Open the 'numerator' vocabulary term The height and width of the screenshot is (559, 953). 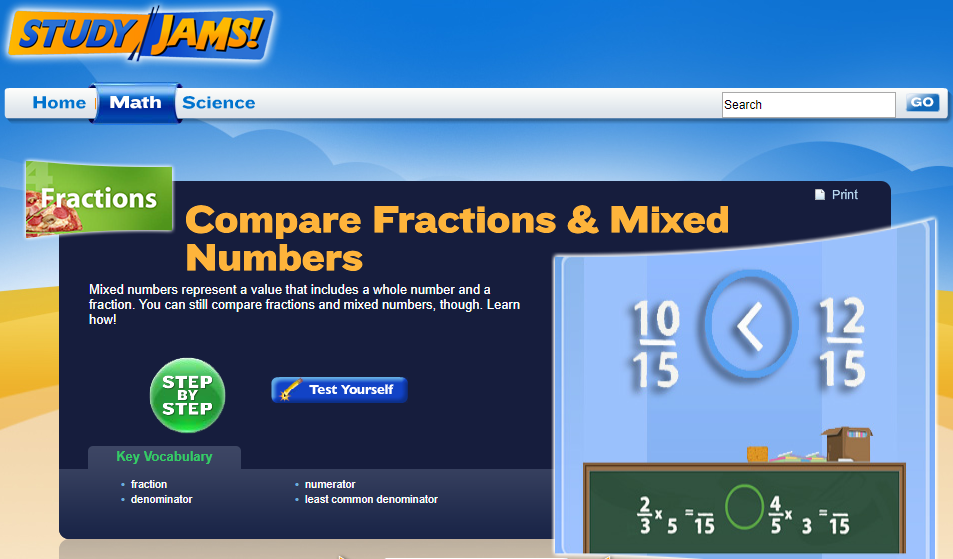(330, 484)
